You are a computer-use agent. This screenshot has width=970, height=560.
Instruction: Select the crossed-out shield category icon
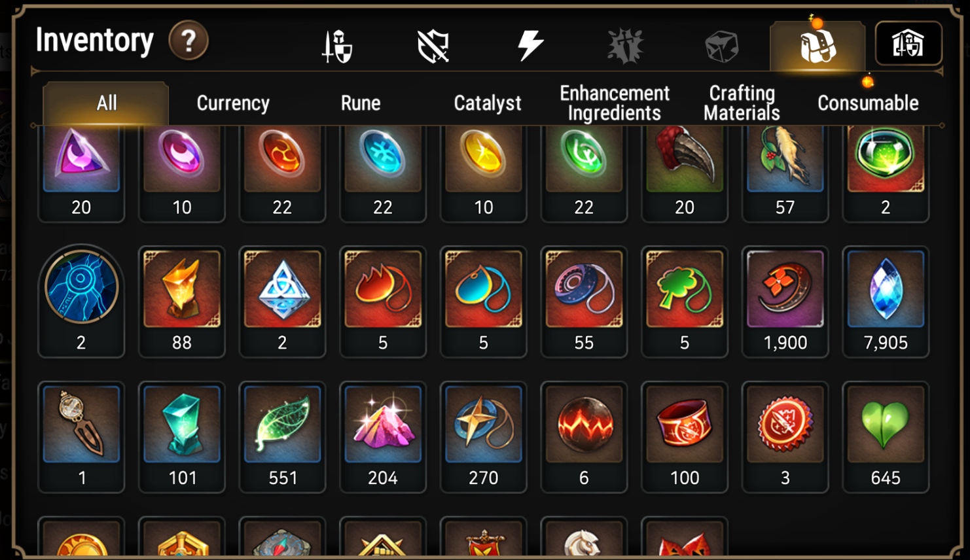[x=433, y=46]
